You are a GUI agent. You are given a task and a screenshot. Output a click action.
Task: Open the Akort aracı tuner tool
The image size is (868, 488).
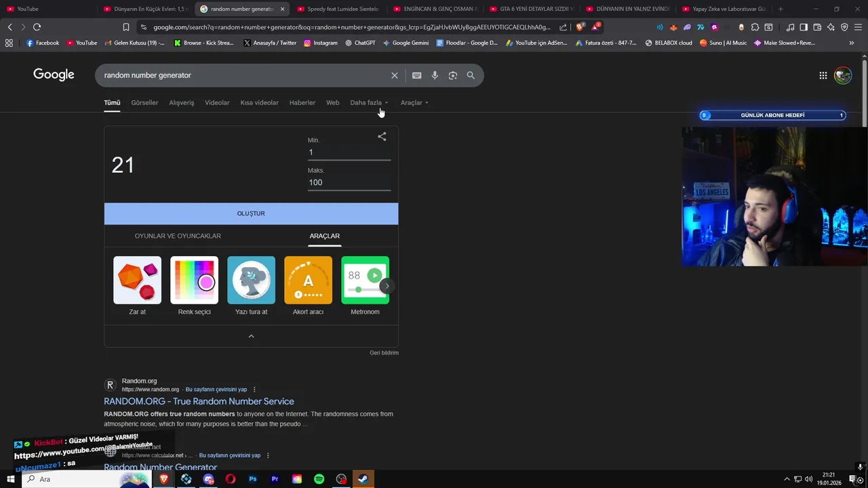pyautogui.click(x=308, y=286)
